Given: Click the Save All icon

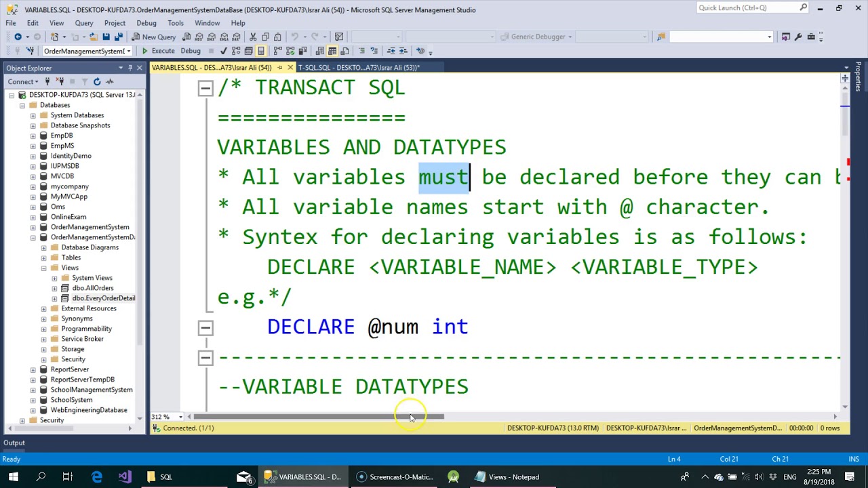Looking at the screenshot, I should (x=118, y=37).
